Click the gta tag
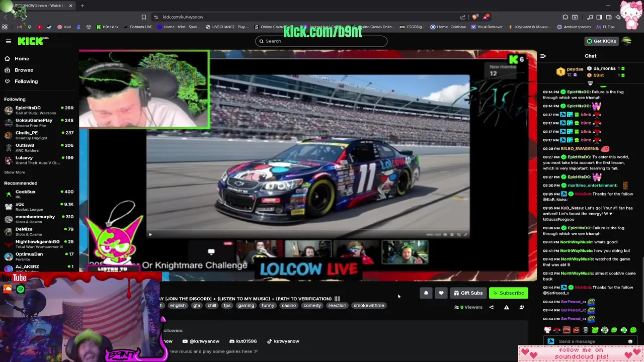Image resolution: width=644 pixels, height=362 pixels. pyautogui.click(x=197, y=306)
